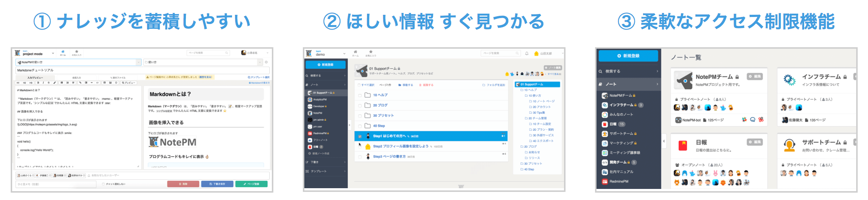Open 使い方 folder dropdown
The width and height of the screenshot is (868, 200).
260,62
